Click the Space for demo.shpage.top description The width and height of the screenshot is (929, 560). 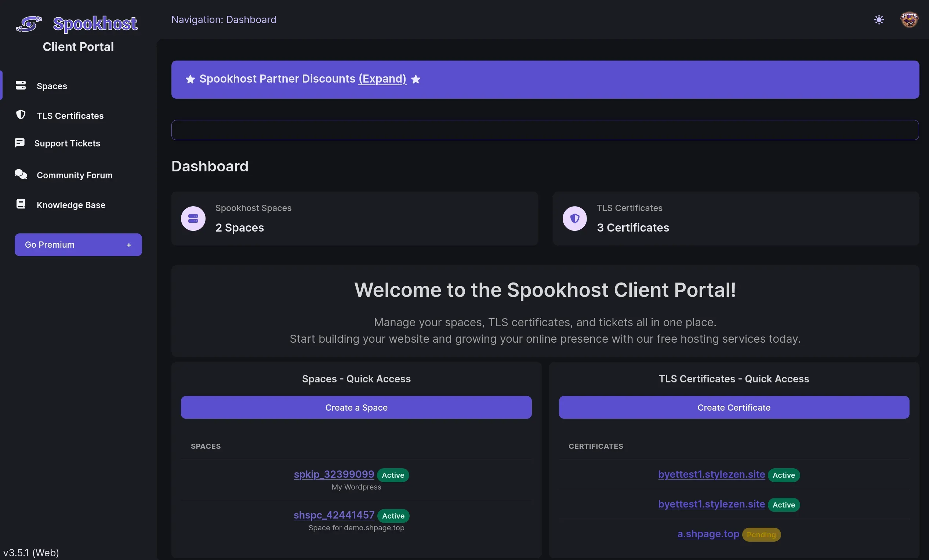pyautogui.click(x=356, y=528)
